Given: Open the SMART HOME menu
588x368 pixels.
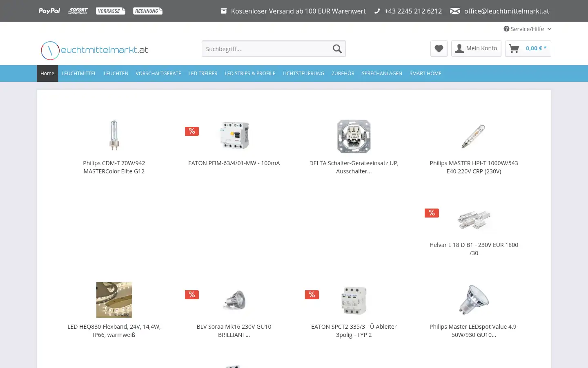Looking at the screenshot, I should [x=425, y=74].
